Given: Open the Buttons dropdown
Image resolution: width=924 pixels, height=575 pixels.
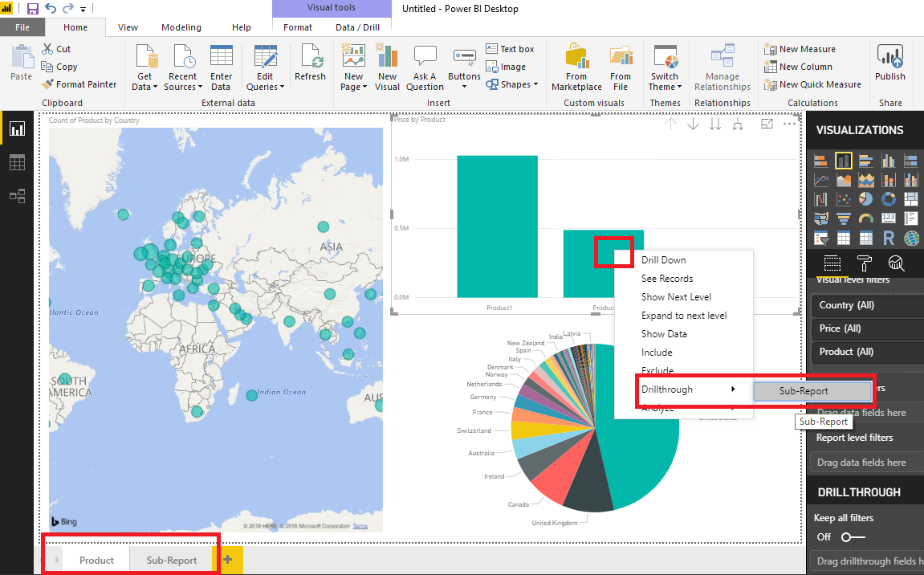Looking at the screenshot, I should coord(464,67).
